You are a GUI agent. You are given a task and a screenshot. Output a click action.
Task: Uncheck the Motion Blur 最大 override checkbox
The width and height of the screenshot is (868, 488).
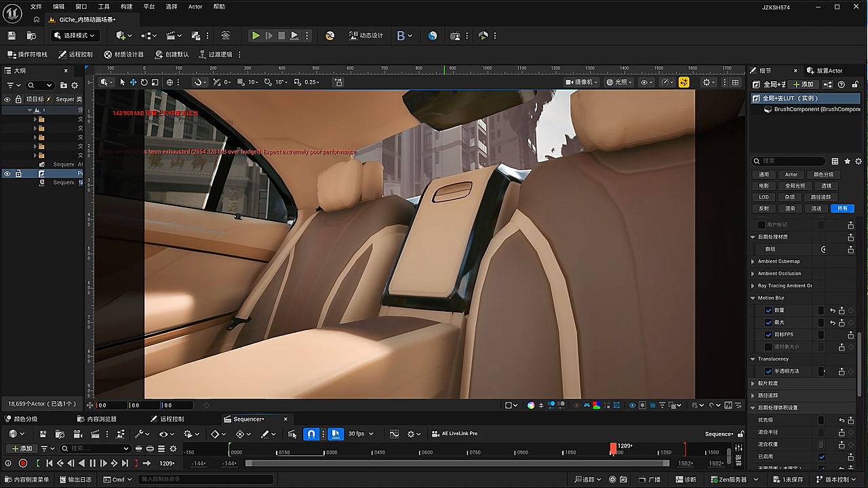(768, 323)
